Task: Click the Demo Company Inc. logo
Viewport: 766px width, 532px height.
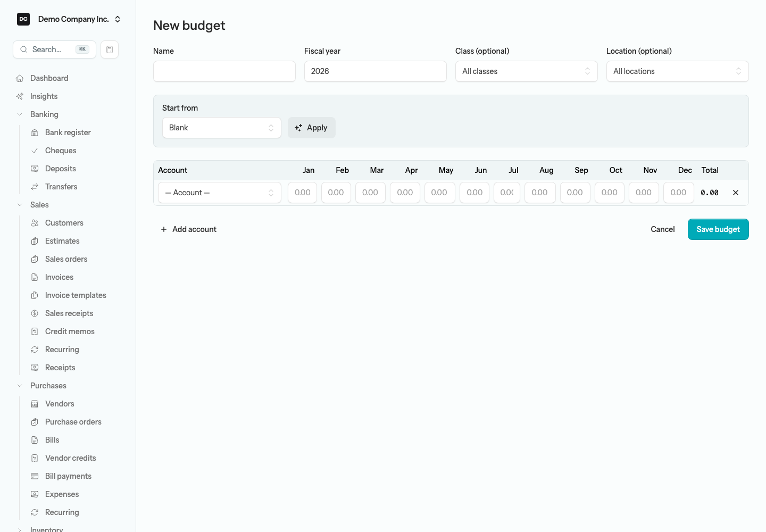Action: tap(23, 19)
